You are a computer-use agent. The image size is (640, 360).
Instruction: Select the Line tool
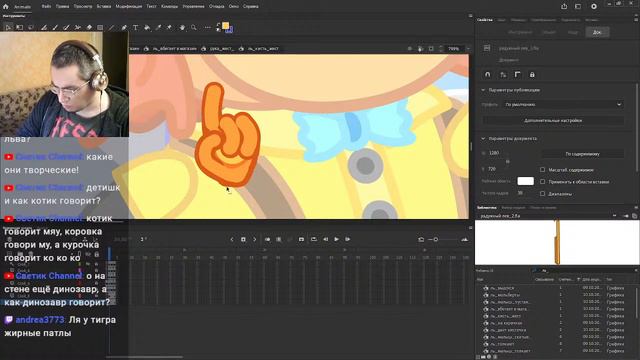click(x=111, y=27)
